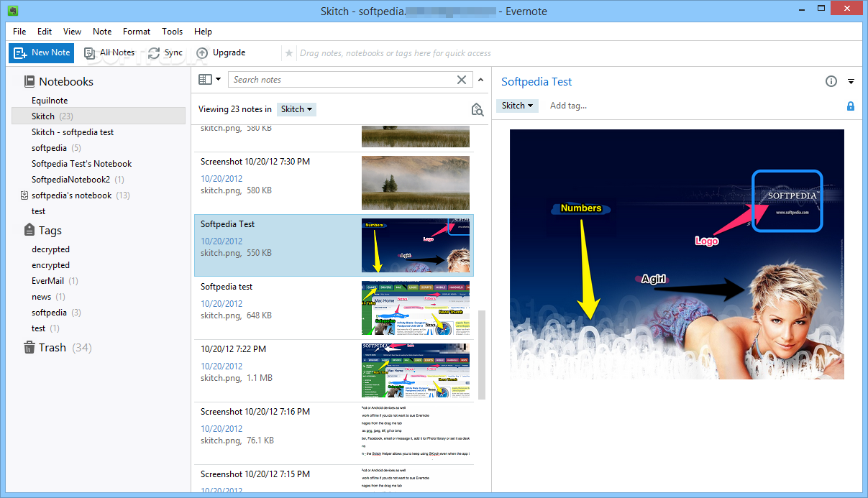Select the Equilnote notebook
Image resolution: width=868 pixels, height=498 pixels.
tap(50, 101)
